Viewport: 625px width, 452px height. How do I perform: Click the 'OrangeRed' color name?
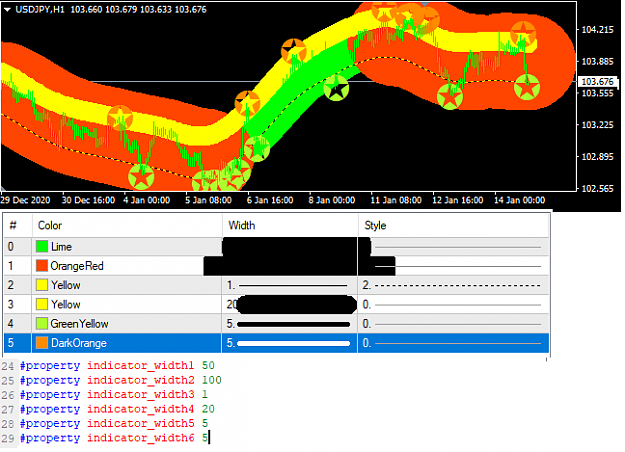click(77, 266)
